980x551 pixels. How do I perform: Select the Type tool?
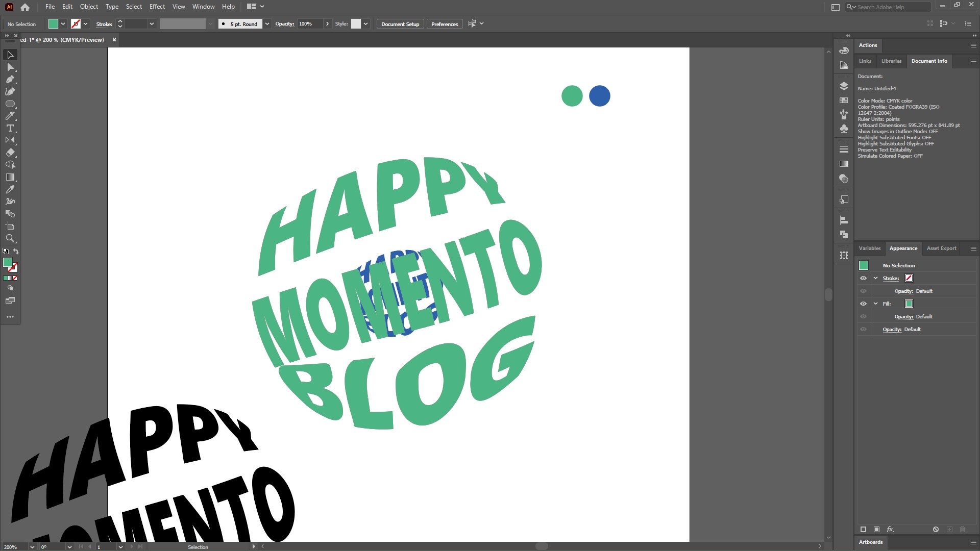click(10, 128)
